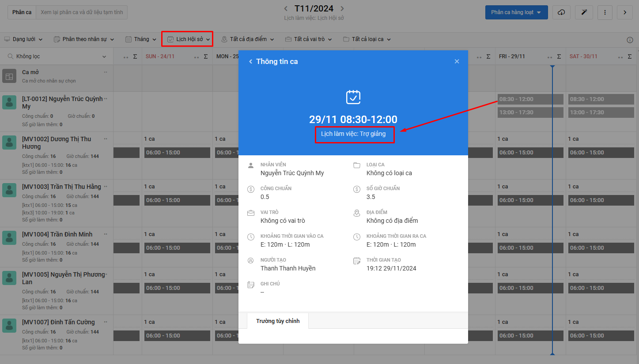Click the sigma icon in FRI - 29/11 column
This screenshot has width=639, height=364.
coord(559,56)
